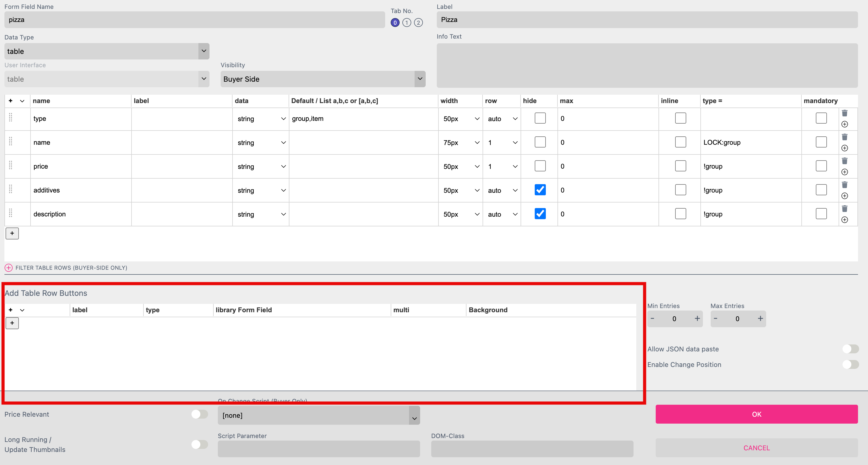Click the Label input 'Pizza'
Viewport: 868px width, 465px height.
point(647,19)
